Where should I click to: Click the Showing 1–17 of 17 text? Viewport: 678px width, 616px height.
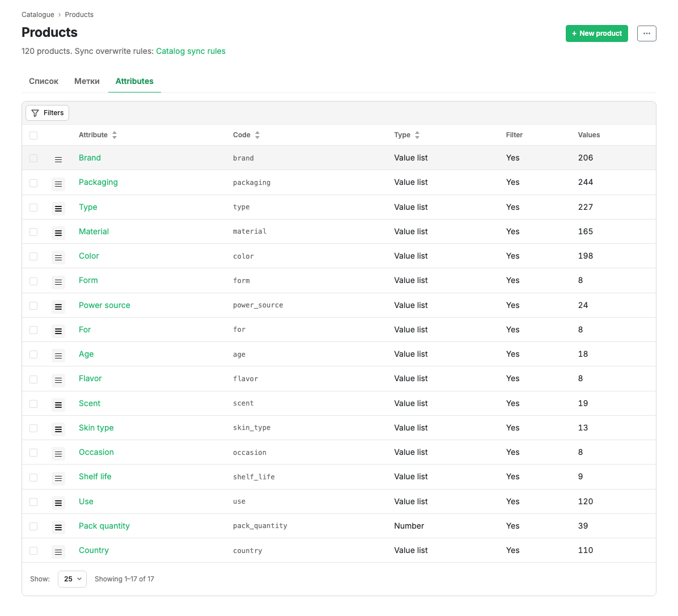(124, 579)
